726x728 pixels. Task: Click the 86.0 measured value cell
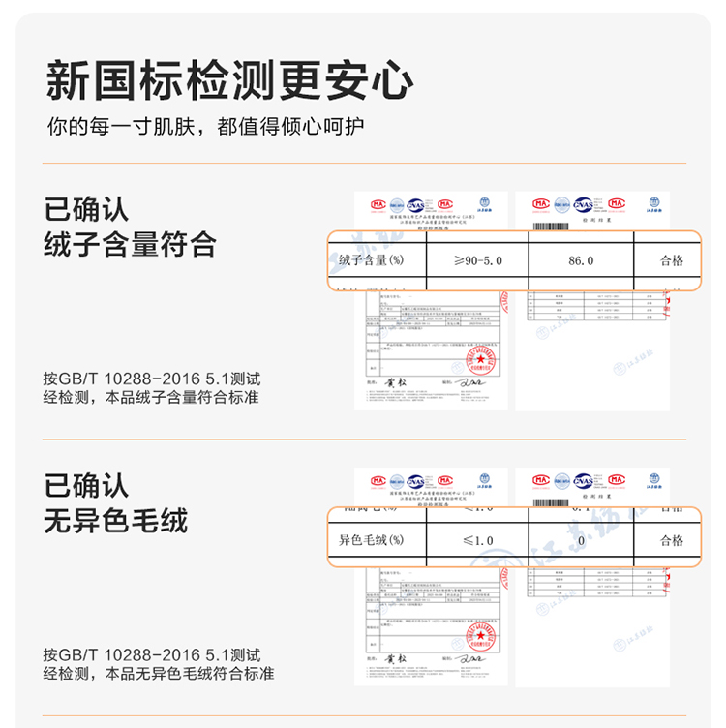point(581,260)
